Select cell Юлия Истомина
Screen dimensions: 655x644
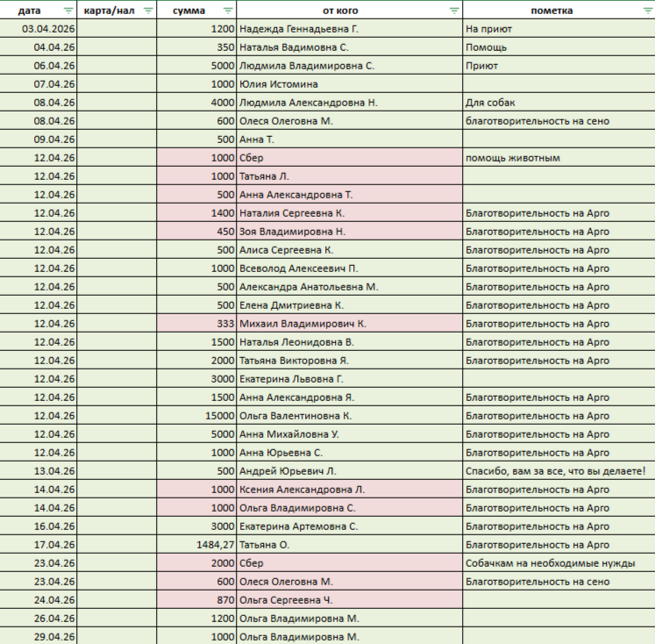tap(349, 84)
